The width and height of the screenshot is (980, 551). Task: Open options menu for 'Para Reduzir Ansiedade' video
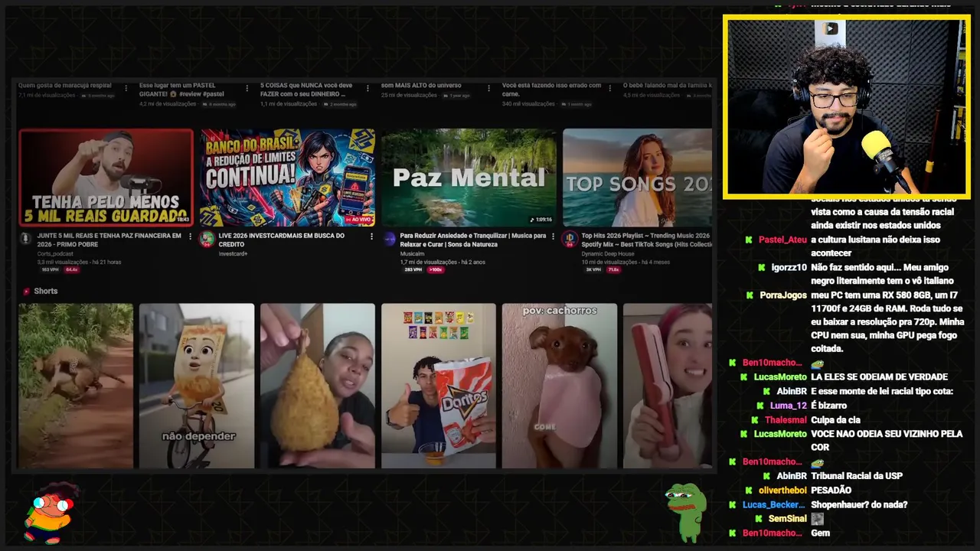click(553, 236)
